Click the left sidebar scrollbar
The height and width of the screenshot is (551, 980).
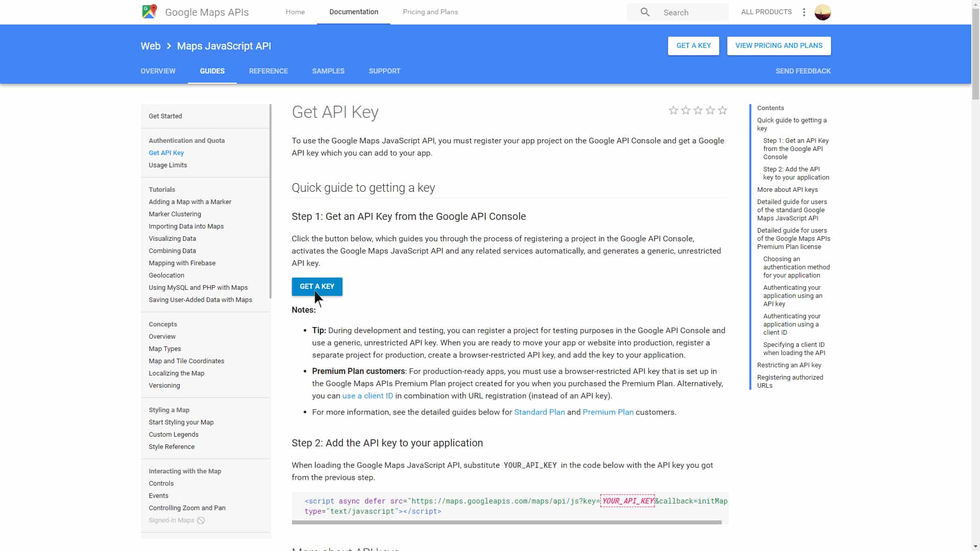269,202
